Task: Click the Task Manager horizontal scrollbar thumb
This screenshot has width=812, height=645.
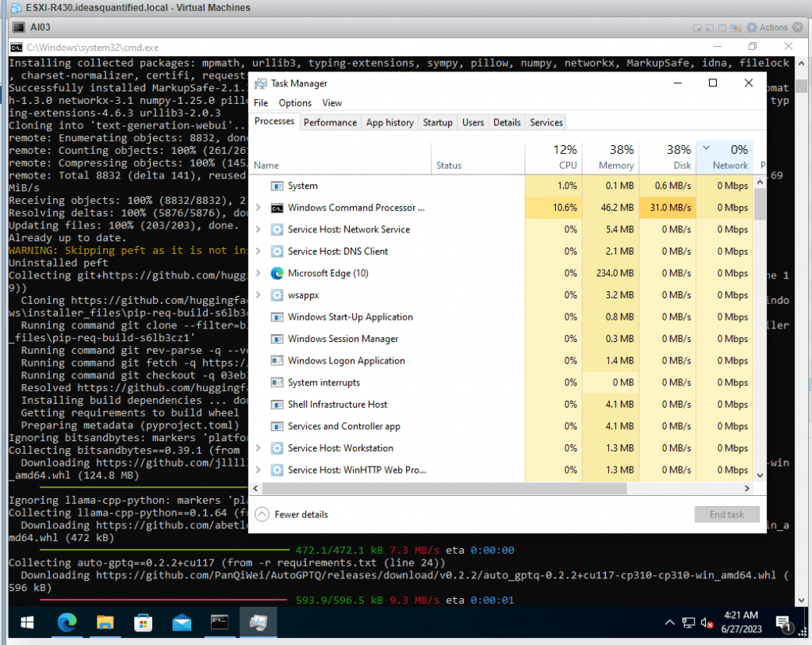Action: click(x=445, y=489)
